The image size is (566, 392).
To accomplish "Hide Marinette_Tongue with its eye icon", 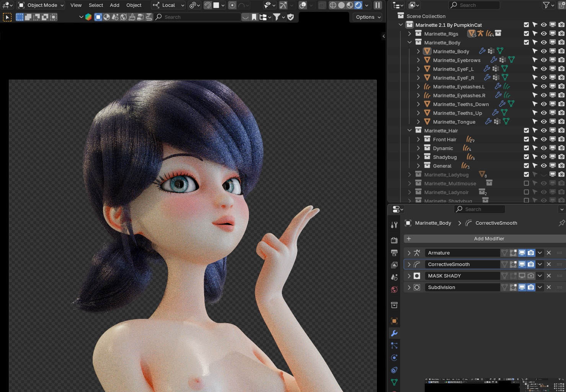I will (544, 122).
